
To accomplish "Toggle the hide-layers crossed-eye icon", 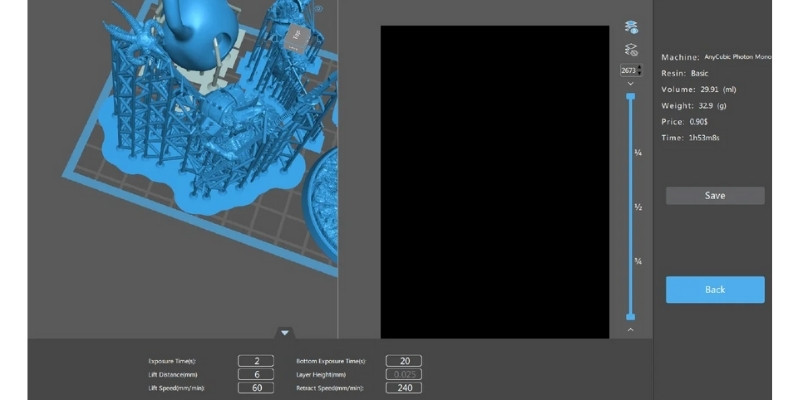I will click(632, 49).
